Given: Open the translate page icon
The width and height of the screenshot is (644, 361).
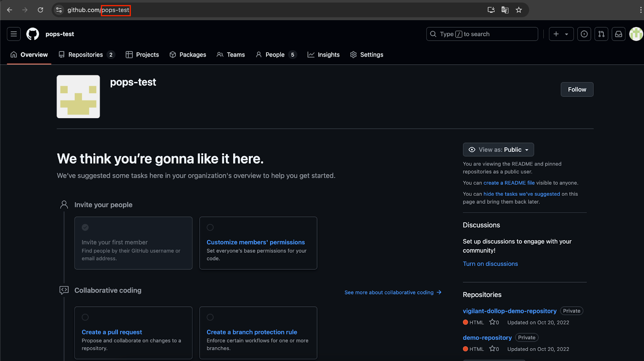Looking at the screenshot, I should click(x=505, y=10).
